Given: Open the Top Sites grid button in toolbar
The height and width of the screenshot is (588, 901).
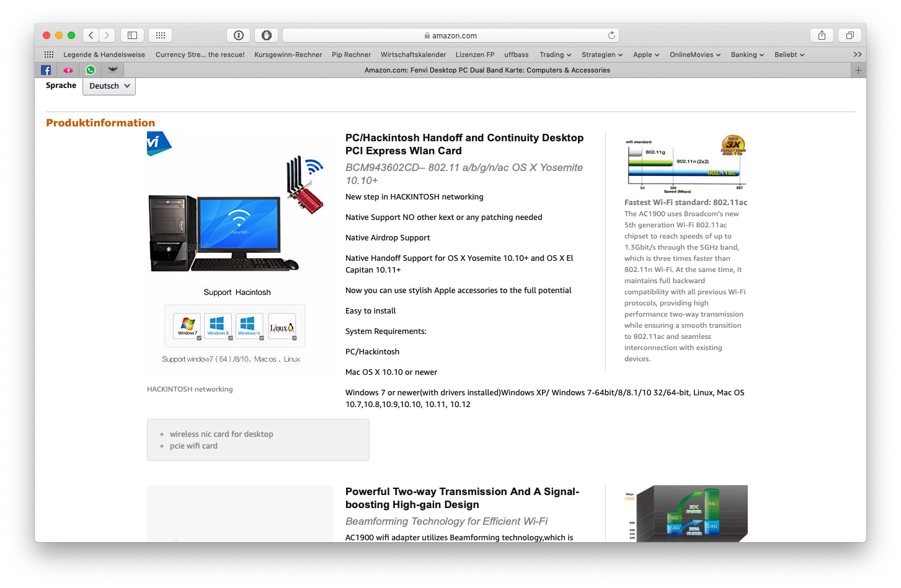Looking at the screenshot, I should point(160,35).
